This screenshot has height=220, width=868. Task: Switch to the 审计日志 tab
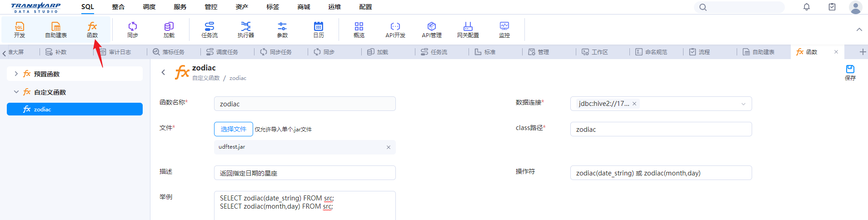[x=115, y=52]
